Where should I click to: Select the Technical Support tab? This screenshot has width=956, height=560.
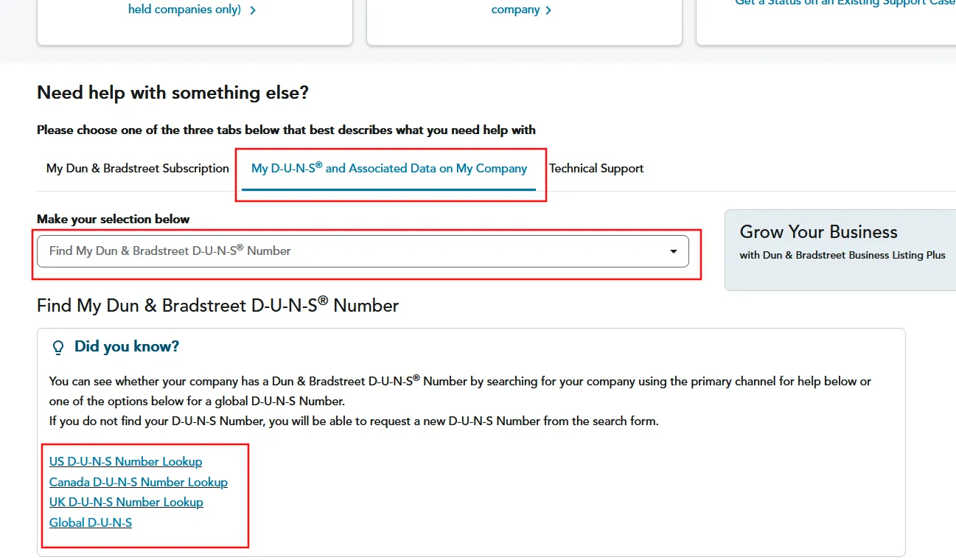click(x=596, y=168)
